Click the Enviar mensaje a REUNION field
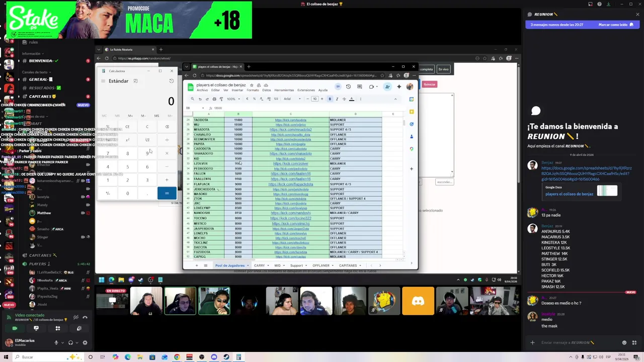644x362 pixels. pyautogui.click(x=574, y=342)
